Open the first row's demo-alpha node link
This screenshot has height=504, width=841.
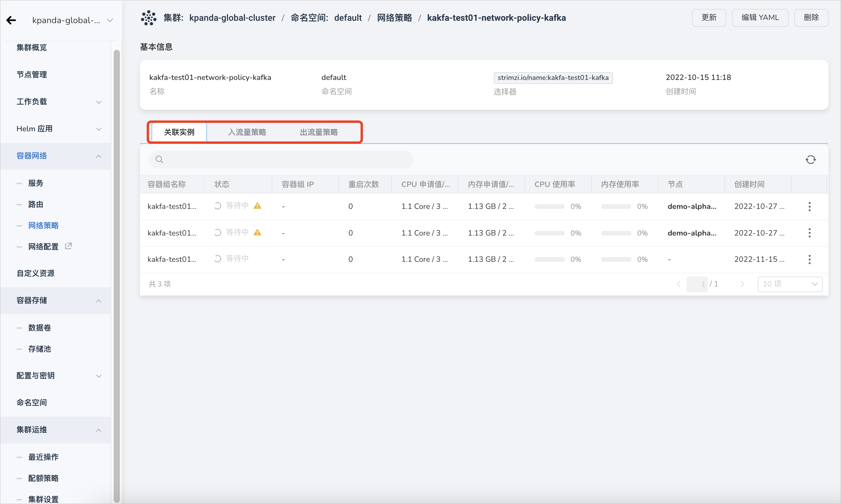point(692,207)
